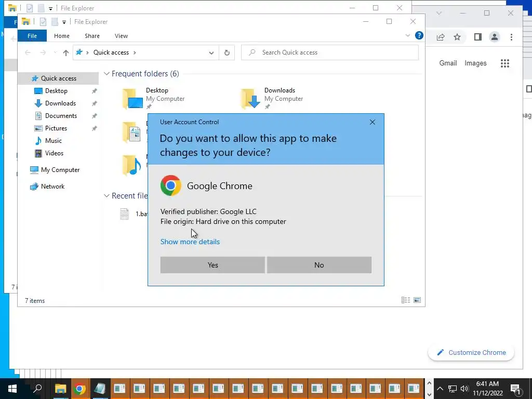Open Chrome three-dot menu

(511, 37)
